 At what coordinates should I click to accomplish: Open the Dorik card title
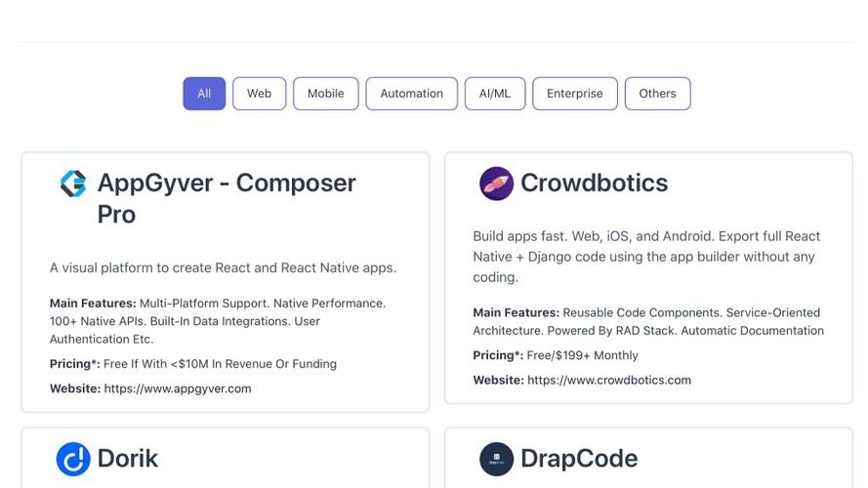click(127, 459)
